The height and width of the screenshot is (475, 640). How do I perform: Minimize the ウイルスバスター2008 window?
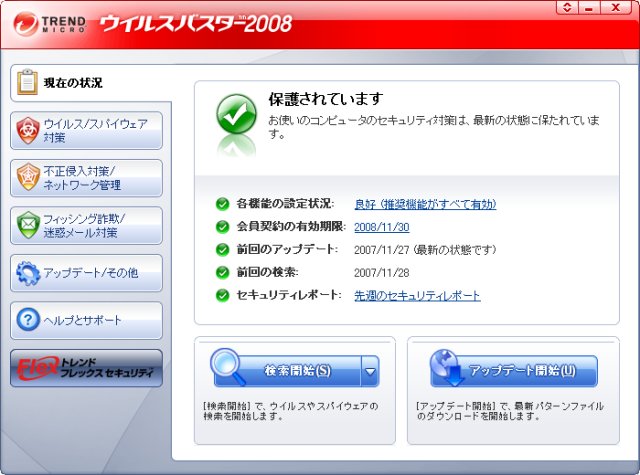[x=589, y=7]
